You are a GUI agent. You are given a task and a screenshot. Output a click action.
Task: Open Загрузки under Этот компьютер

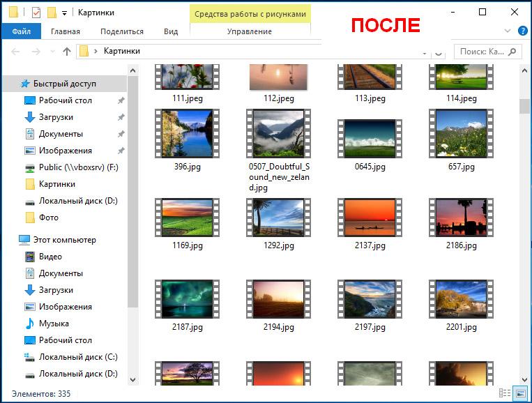(56, 290)
